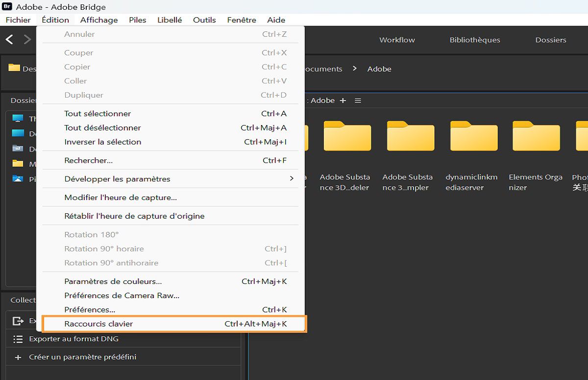Open the Fenêtre menu
The width and height of the screenshot is (588, 380).
pyautogui.click(x=242, y=20)
